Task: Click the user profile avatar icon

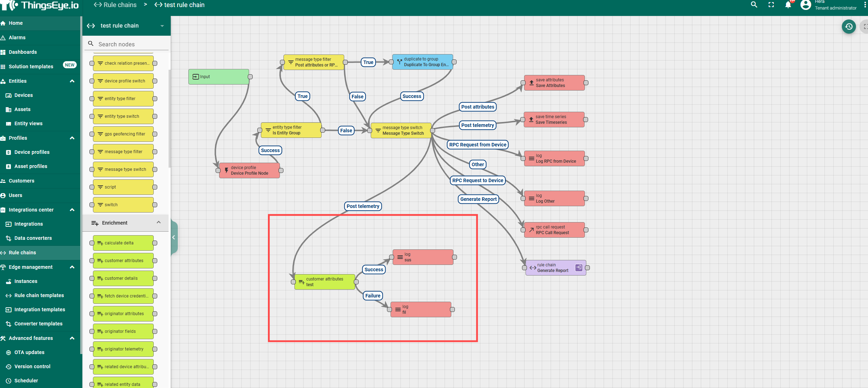Action: pyautogui.click(x=805, y=5)
